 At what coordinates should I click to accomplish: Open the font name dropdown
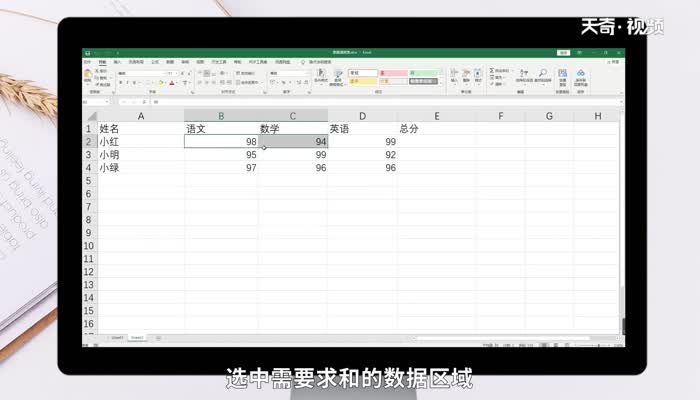[x=164, y=73]
